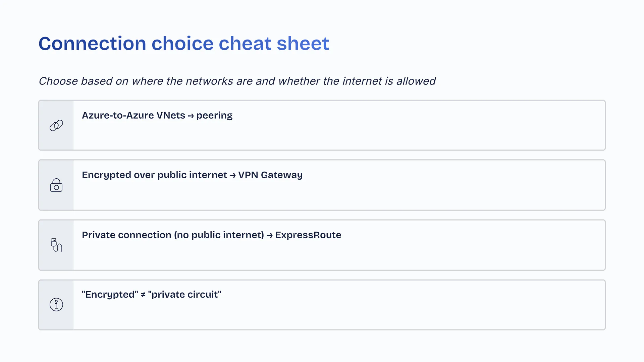Screen dimensions: 644x362
Task: Click the quoted word "Encrypted" in last card
Action: [x=110, y=295]
